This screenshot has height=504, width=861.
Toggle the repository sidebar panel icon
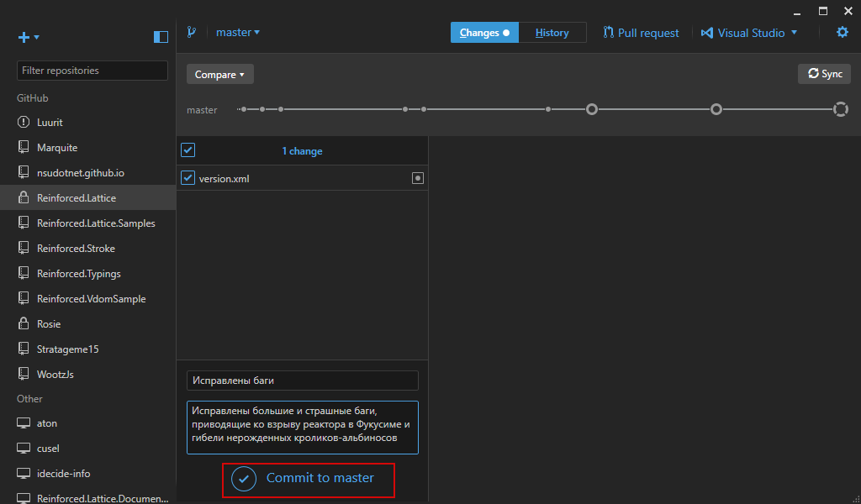pyautogui.click(x=161, y=37)
